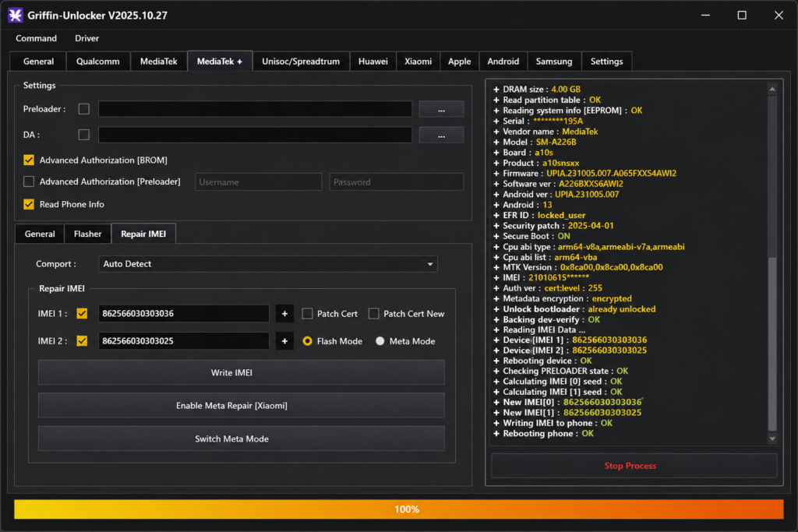Viewport: 798px width, 532px height.
Task: Click the Security patch 2025-04-01 line
Action: point(553,226)
